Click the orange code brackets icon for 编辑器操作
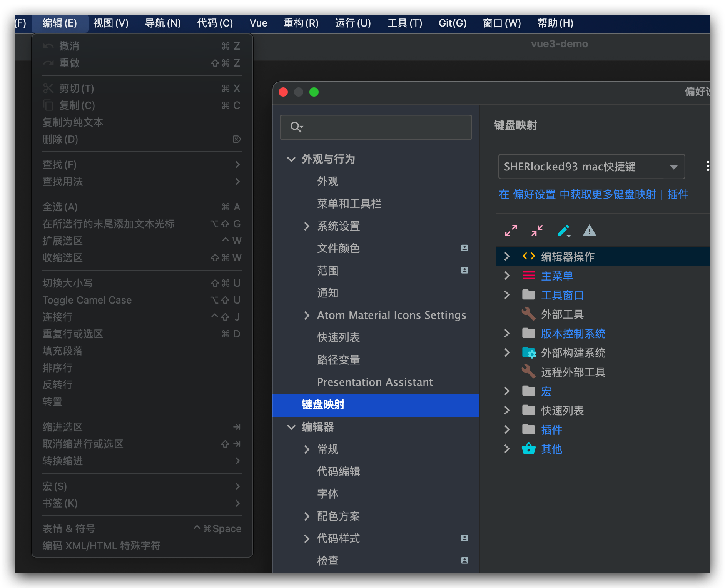The height and width of the screenshot is (588, 725). [529, 256]
